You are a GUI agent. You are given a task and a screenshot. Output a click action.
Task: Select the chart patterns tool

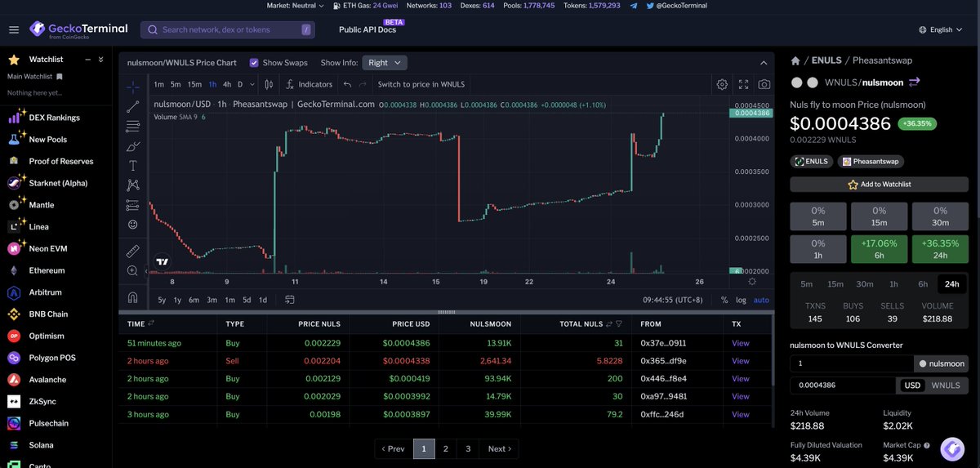pos(133,185)
